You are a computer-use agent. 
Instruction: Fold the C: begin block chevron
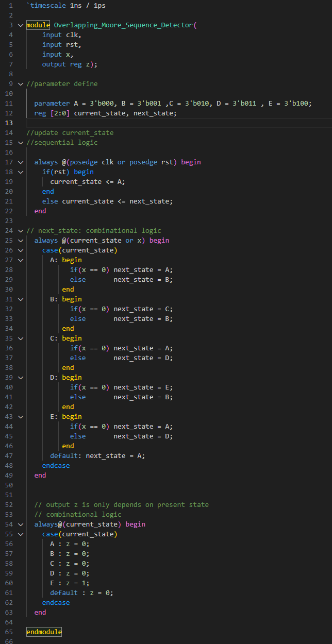pyautogui.click(x=21, y=338)
